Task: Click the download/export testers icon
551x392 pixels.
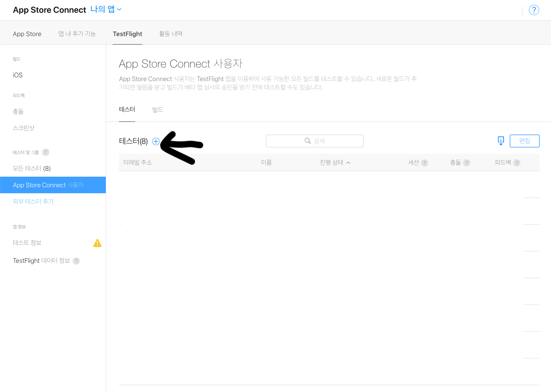Action: [x=501, y=141]
